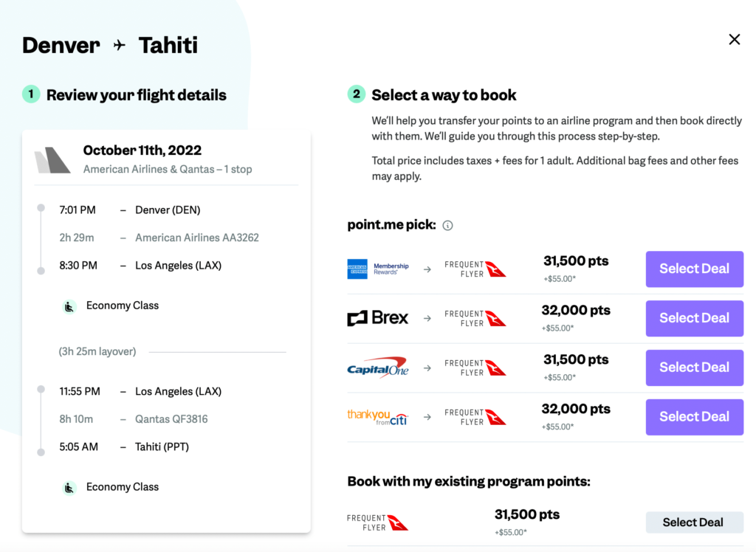Image resolution: width=756 pixels, height=552 pixels.
Task: Select Deal for the Capital One option
Action: 693,368
